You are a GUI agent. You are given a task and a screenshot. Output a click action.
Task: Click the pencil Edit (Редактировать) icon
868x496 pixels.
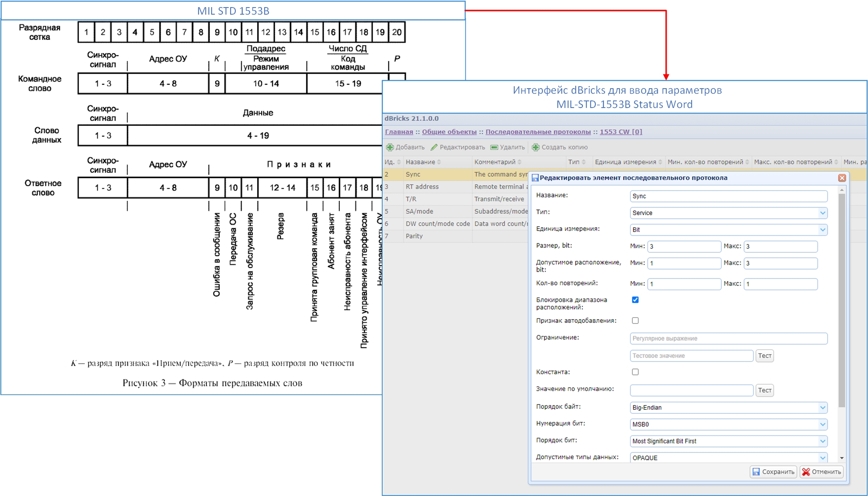click(434, 148)
